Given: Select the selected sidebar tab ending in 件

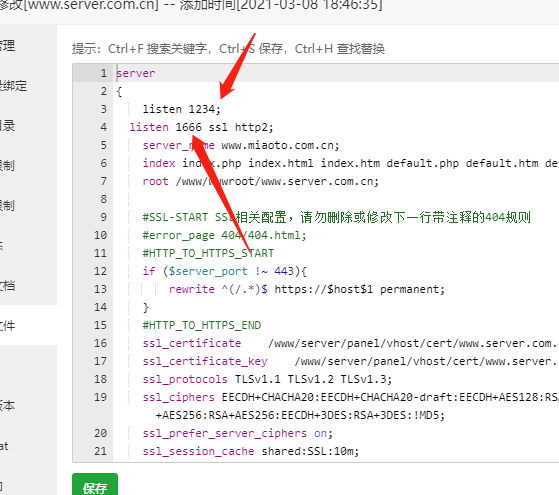Looking at the screenshot, I should (28, 325).
